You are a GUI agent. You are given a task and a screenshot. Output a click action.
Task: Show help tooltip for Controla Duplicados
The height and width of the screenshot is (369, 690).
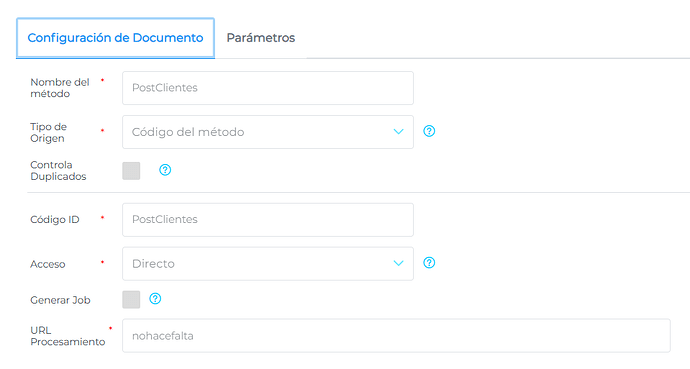pyautogui.click(x=165, y=170)
